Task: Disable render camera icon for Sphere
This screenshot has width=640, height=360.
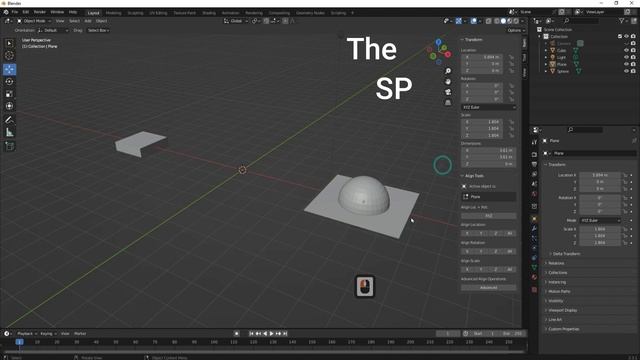Action: point(633,71)
